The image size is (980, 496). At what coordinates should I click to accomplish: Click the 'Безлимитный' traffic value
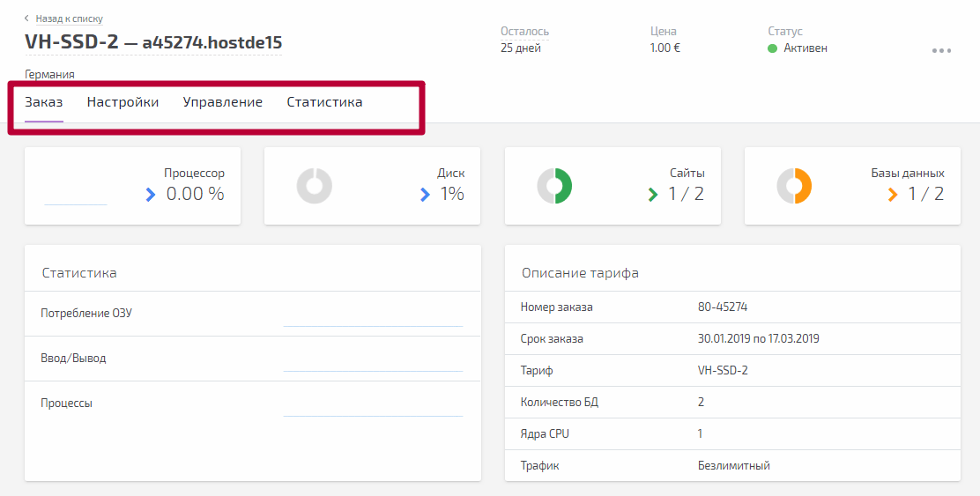(734, 465)
